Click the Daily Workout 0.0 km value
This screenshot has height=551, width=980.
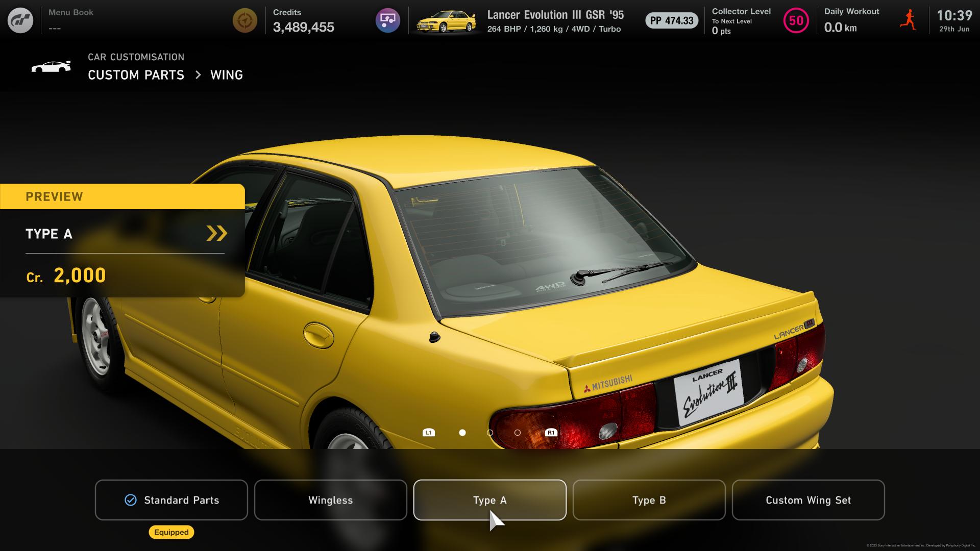[x=841, y=28]
